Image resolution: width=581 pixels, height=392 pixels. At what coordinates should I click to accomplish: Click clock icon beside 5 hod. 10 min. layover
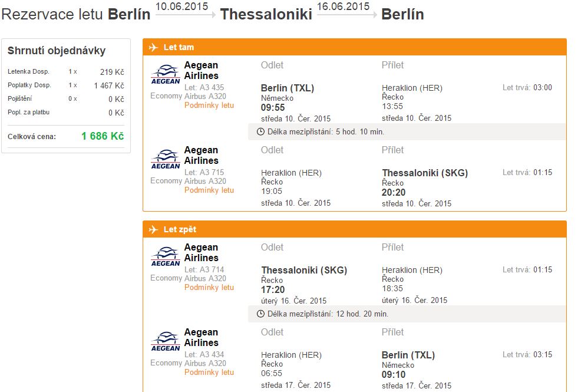(x=260, y=131)
